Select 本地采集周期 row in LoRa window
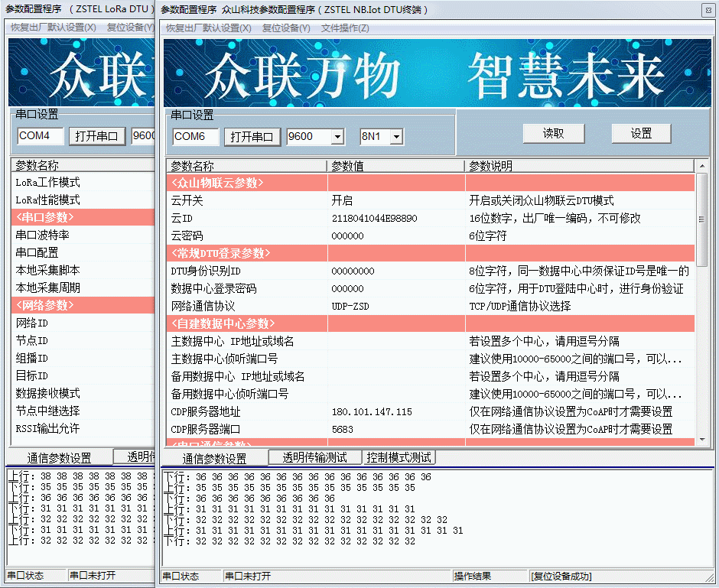This screenshot has width=719, height=588. (x=83, y=288)
